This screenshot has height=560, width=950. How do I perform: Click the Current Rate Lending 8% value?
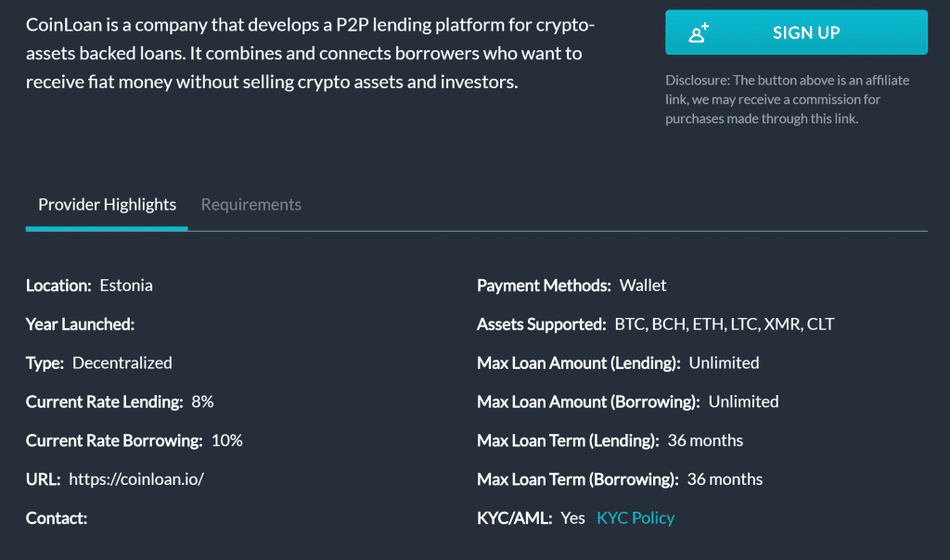point(202,401)
